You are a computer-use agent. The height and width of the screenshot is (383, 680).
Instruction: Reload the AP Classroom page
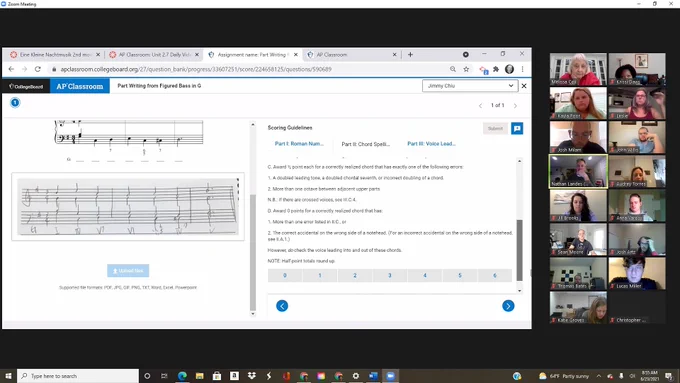pyautogui.click(x=38, y=69)
